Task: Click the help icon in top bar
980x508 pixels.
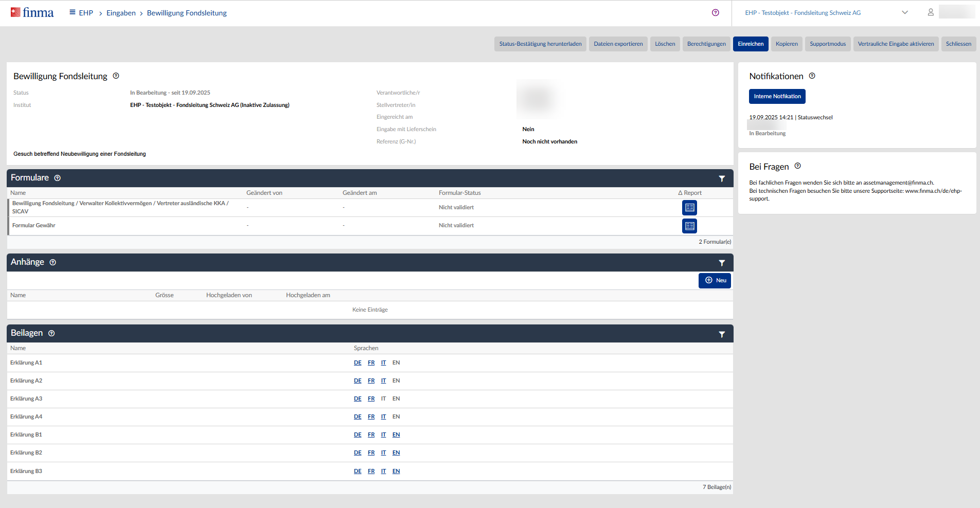Action: [715, 13]
